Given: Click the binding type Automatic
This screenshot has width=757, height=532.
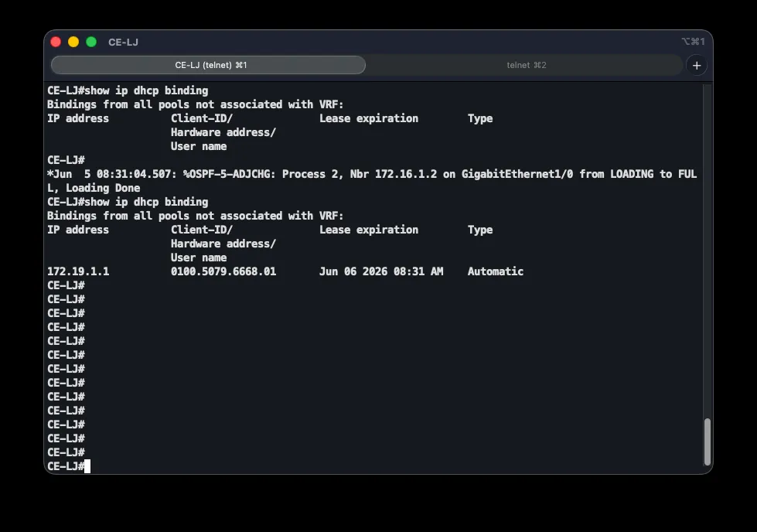Looking at the screenshot, I should point(496,271).
